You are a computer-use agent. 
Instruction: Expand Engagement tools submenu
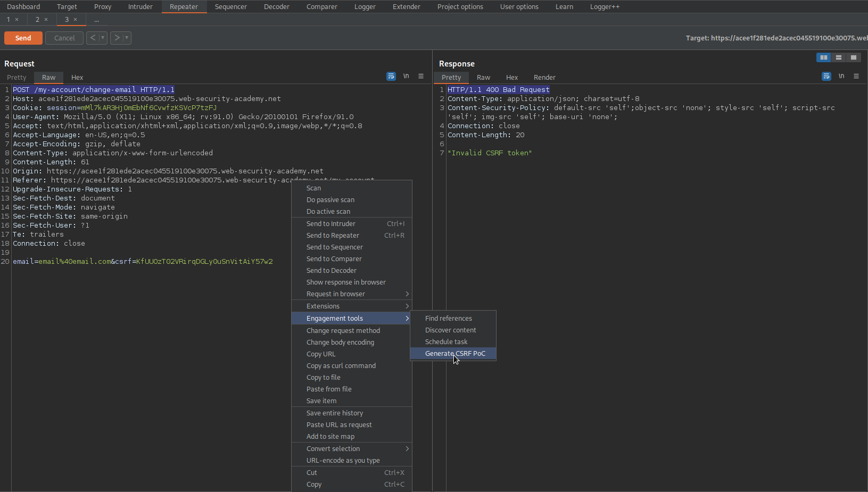pyautogui.click(x=352, y=319)
